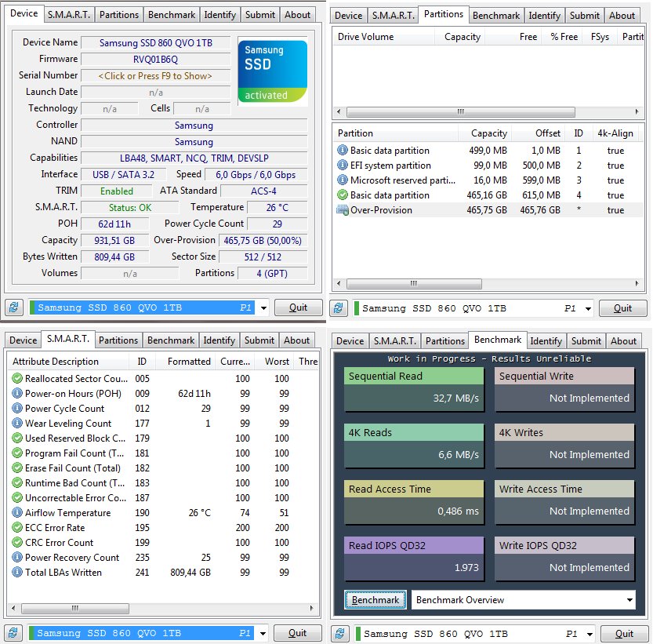Open the Benchmark tab in the Device-tab window
653x644 pixels.
click(172, 15)
